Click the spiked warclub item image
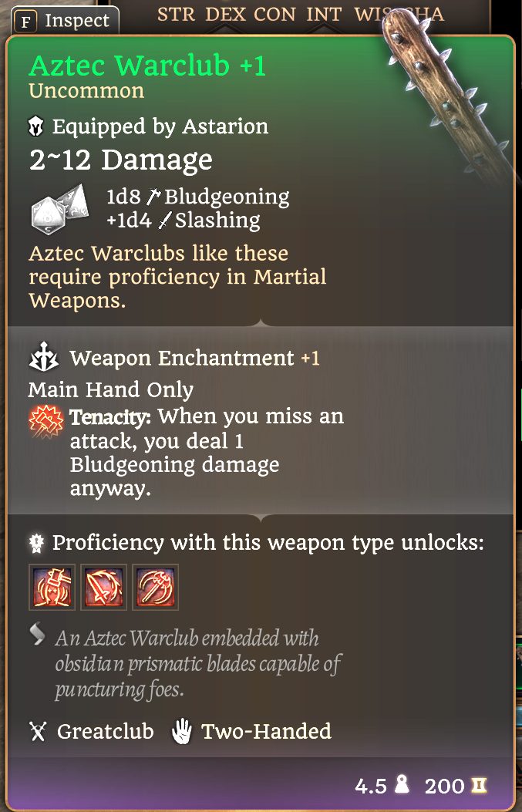 (450, 96)
